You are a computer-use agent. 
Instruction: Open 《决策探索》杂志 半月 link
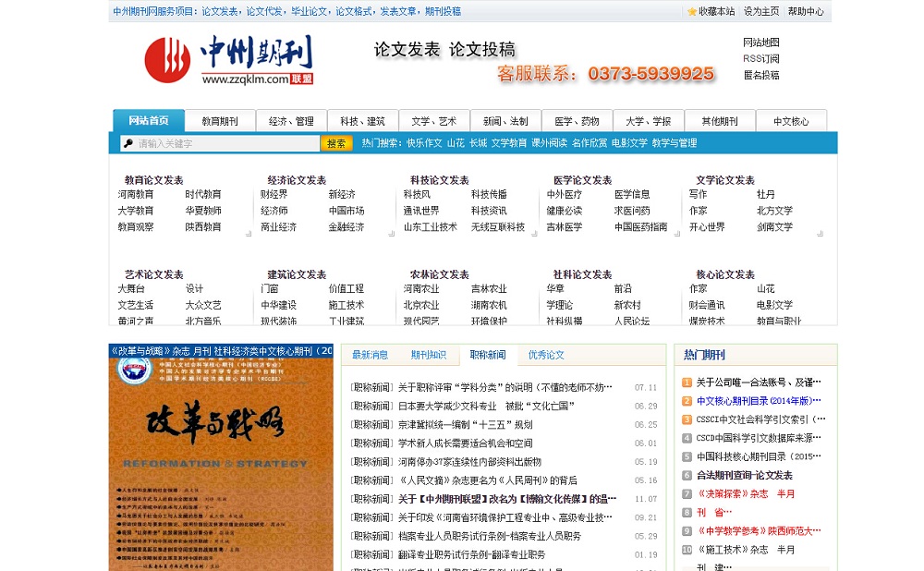746,493
